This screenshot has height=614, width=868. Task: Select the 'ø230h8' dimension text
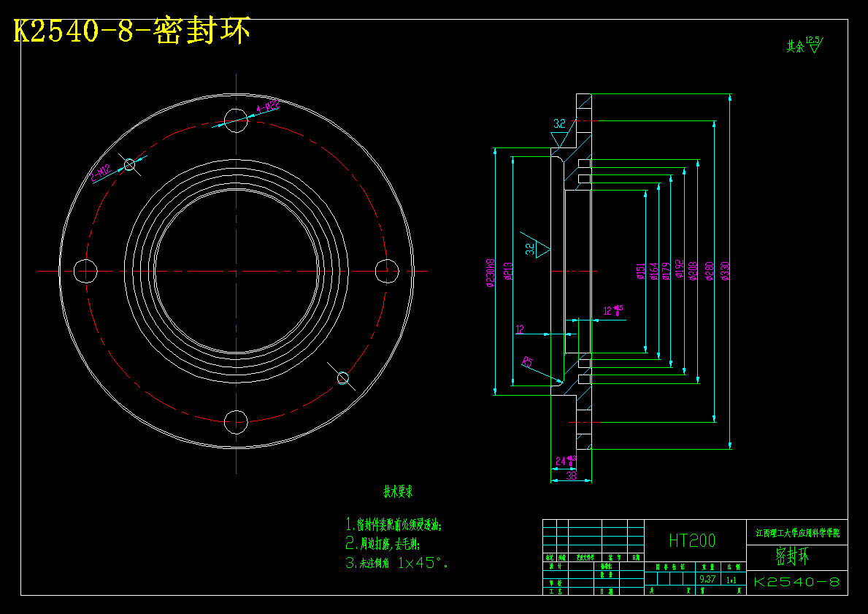tap(490, 272)
